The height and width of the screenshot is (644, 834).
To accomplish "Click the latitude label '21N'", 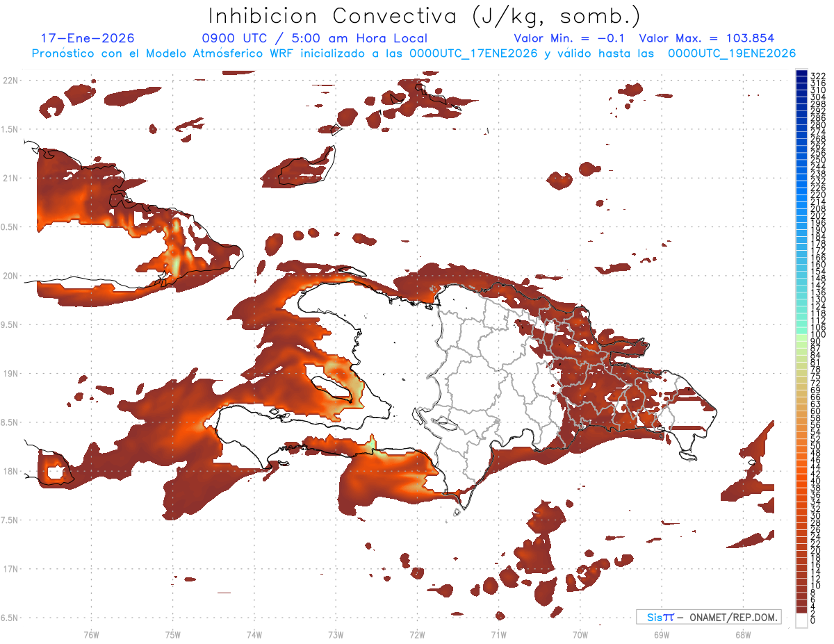I will [10, 178].
